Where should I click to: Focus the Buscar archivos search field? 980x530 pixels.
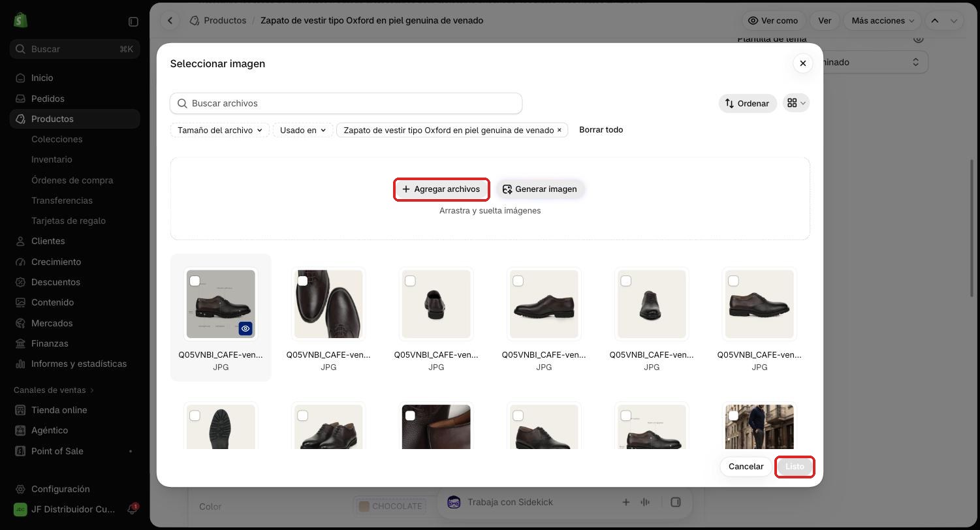pos(346,103)
